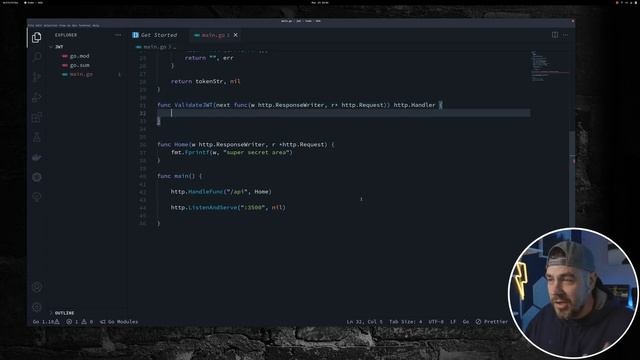Click the warnings count in status bar
This screenshot has height=360, width=640.
point(87,322)
